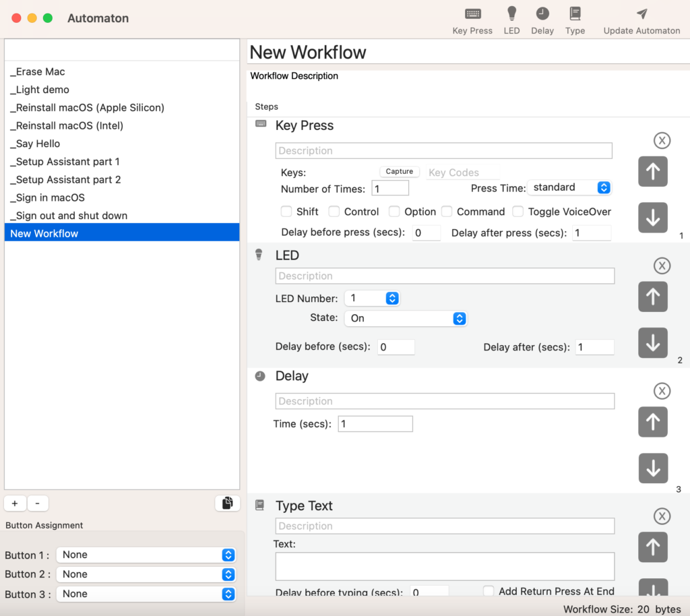Click Key Press Description field
Viewport: 690px width, 616px height.
click(x=443, y=150)
